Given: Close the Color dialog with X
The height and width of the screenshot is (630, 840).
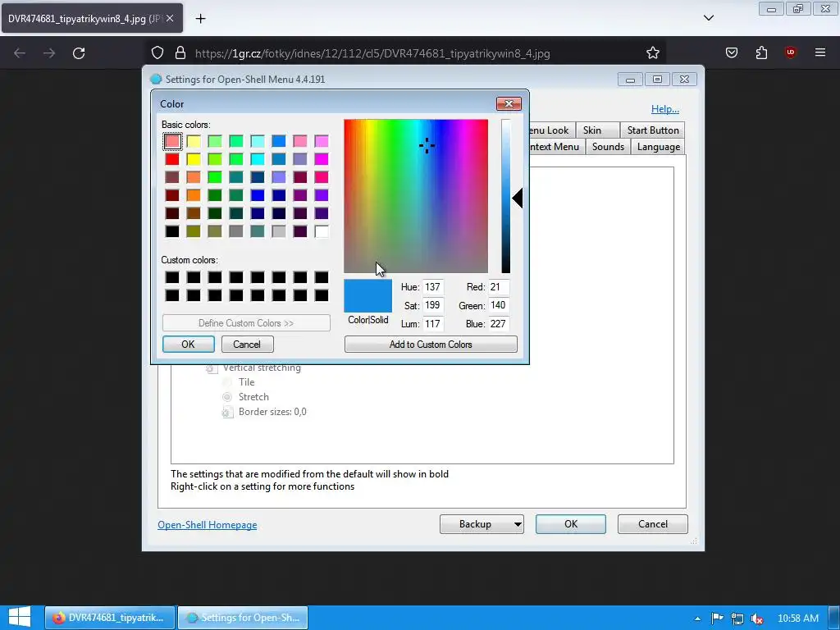Looking at the screenshot, I should (509, 104).
